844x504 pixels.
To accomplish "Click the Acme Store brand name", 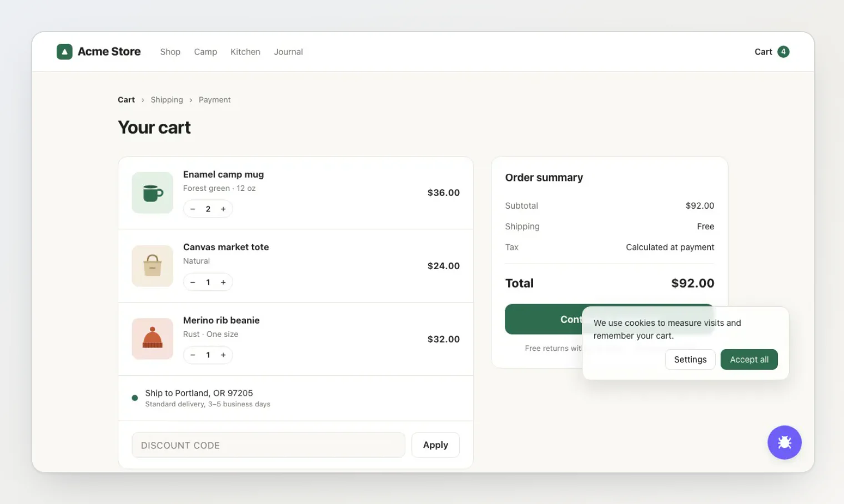I will point(109,52).
